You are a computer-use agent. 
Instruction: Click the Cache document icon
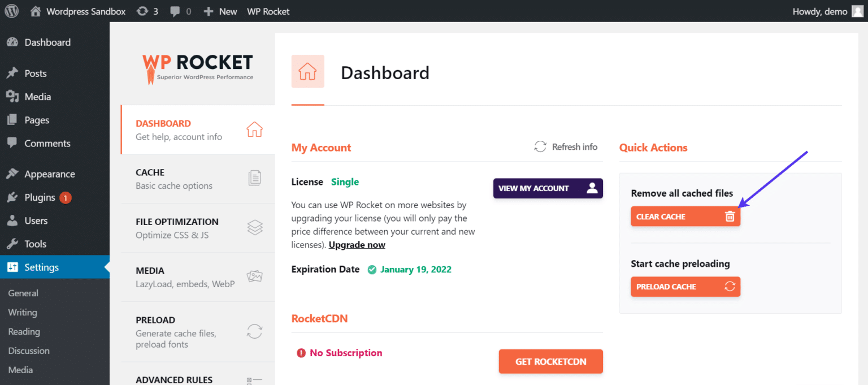coord(255,178)
